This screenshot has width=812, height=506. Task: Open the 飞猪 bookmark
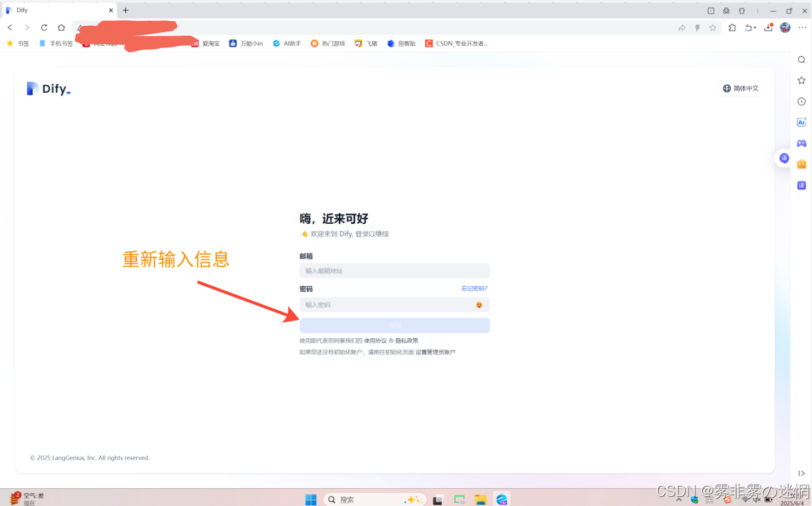[x=366, y=44]
